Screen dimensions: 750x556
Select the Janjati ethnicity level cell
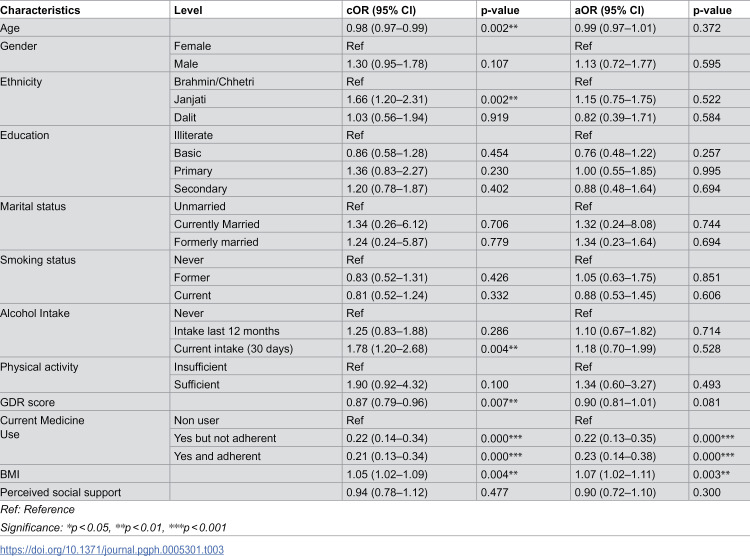coord(190,100)
